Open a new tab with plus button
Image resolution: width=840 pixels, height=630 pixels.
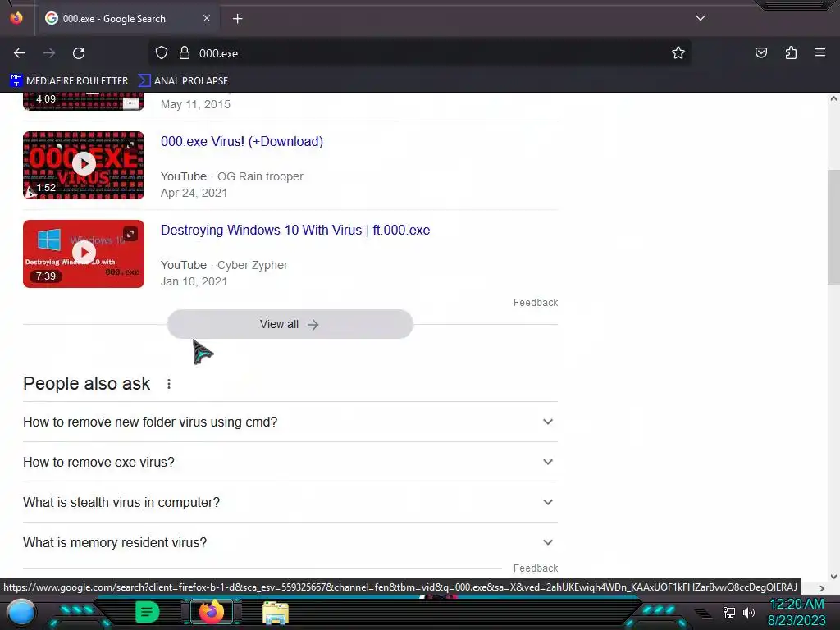pos(237,19)
